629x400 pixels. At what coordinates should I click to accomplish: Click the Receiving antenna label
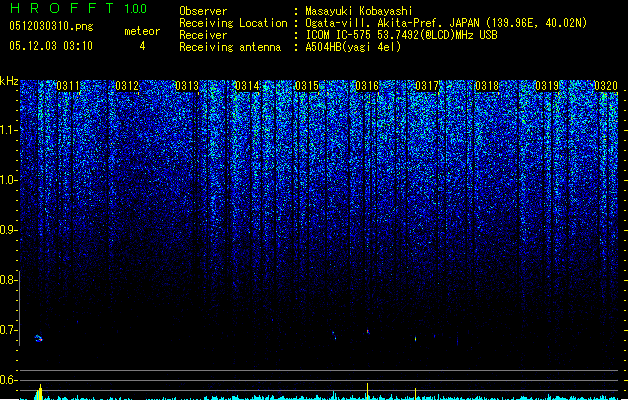coord(230,47)
